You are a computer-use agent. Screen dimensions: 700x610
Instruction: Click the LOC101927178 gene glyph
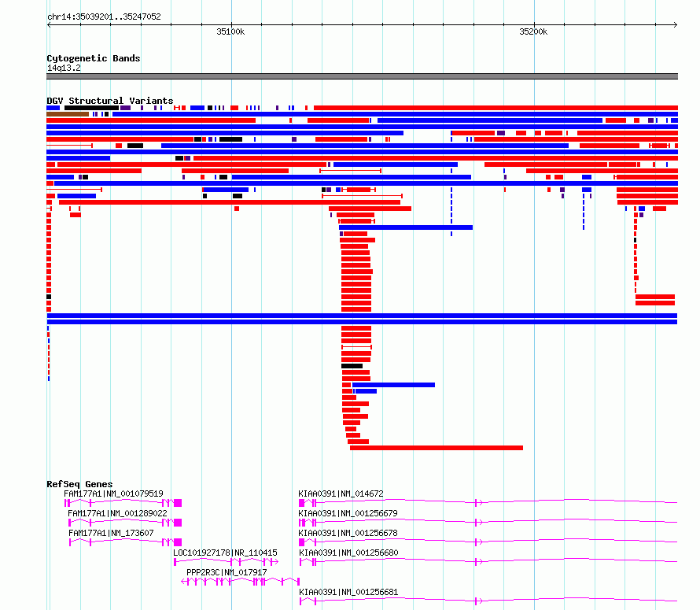point(226,562)
